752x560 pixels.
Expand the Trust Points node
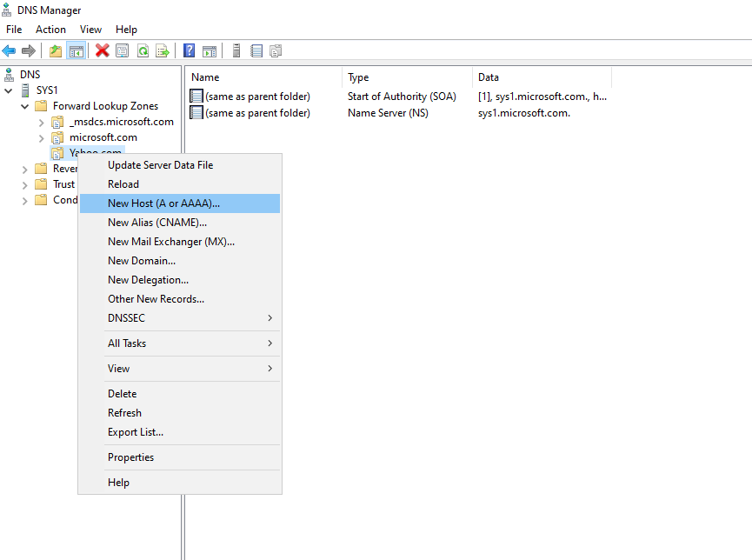tap(25, 184)
